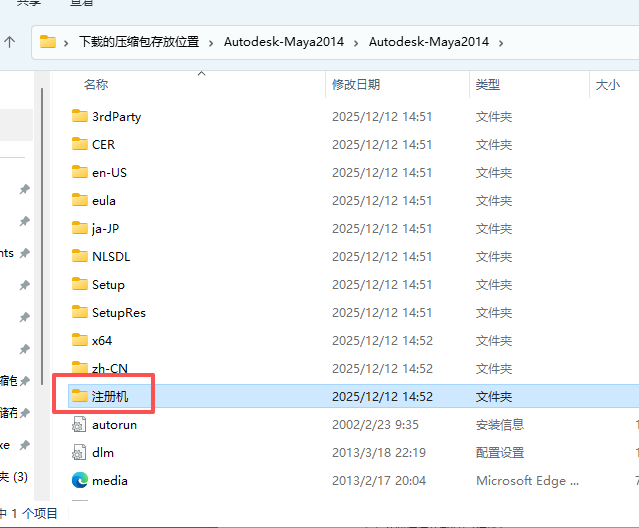Viewport: 639px width, 528px height.
Task: Select the autorun file icon
Action: tap(79, 425)
